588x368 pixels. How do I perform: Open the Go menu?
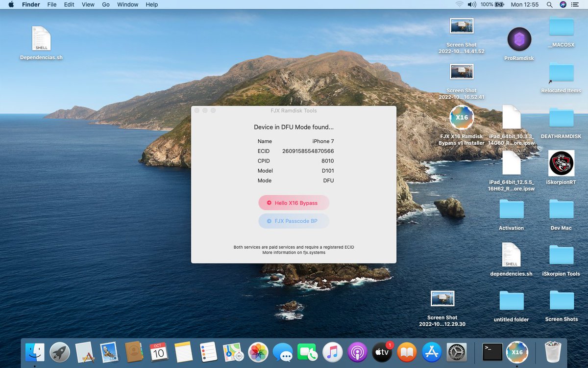click(x=106, y=4)
